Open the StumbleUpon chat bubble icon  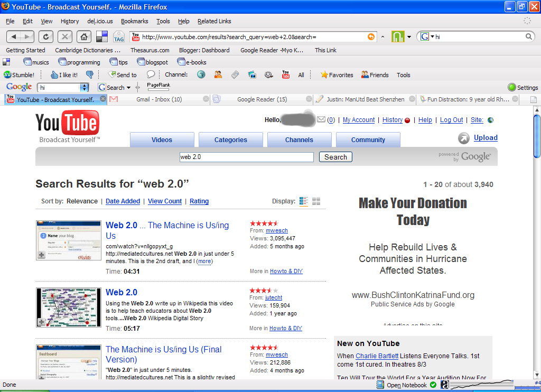[151, 74]
